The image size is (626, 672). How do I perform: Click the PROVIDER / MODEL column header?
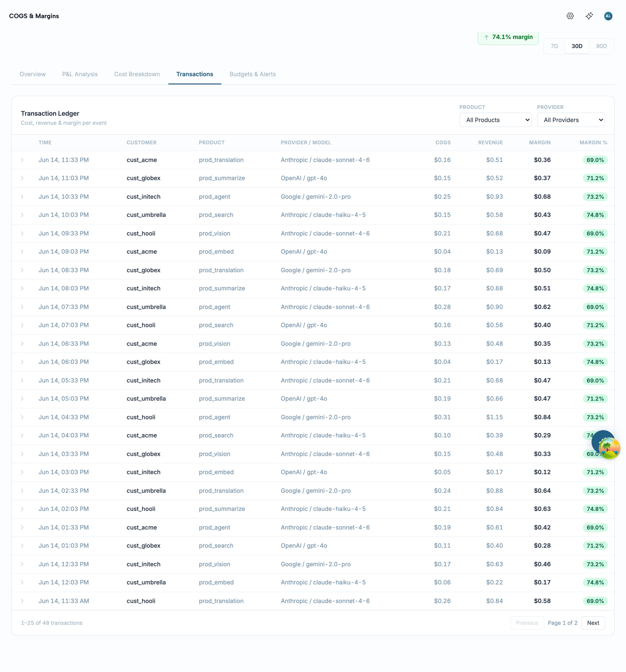point(306,143)
